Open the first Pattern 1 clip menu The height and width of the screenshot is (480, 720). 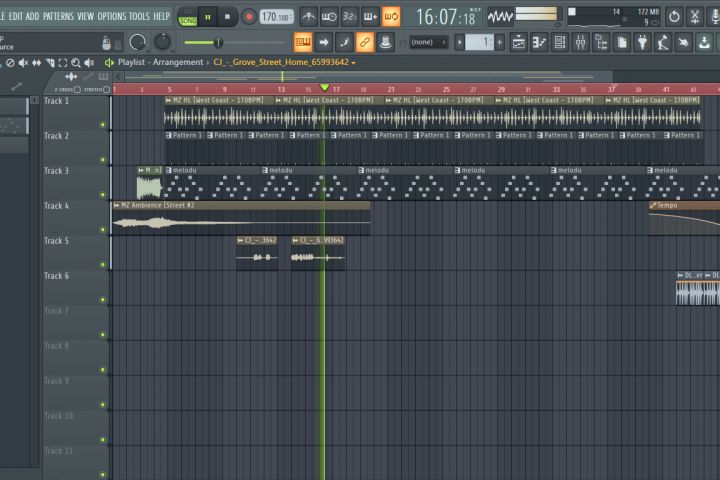click(169, 136)
